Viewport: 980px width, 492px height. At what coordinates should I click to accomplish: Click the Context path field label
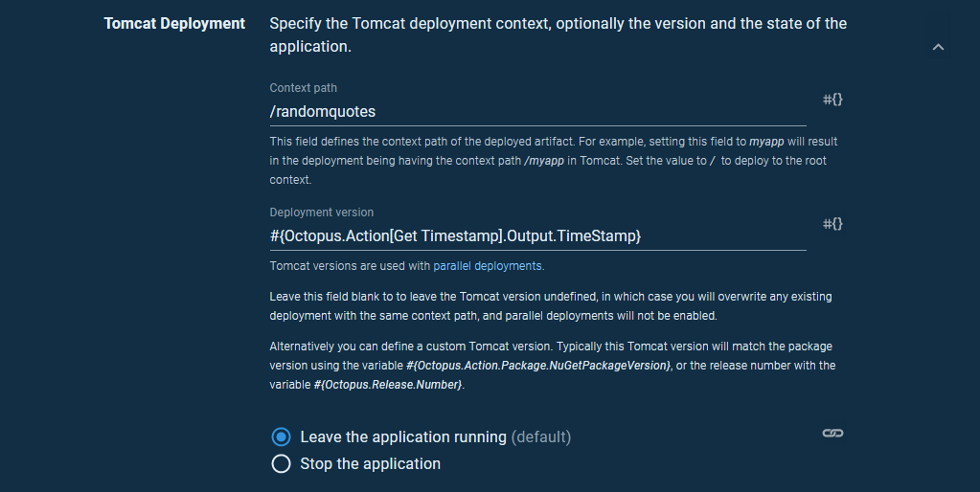[303, 88]
